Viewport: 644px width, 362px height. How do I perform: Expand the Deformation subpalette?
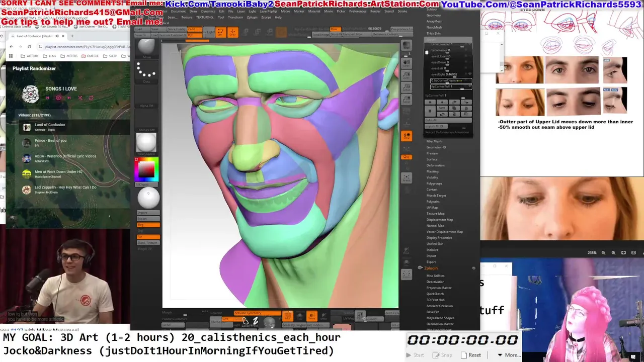point(435,165)
